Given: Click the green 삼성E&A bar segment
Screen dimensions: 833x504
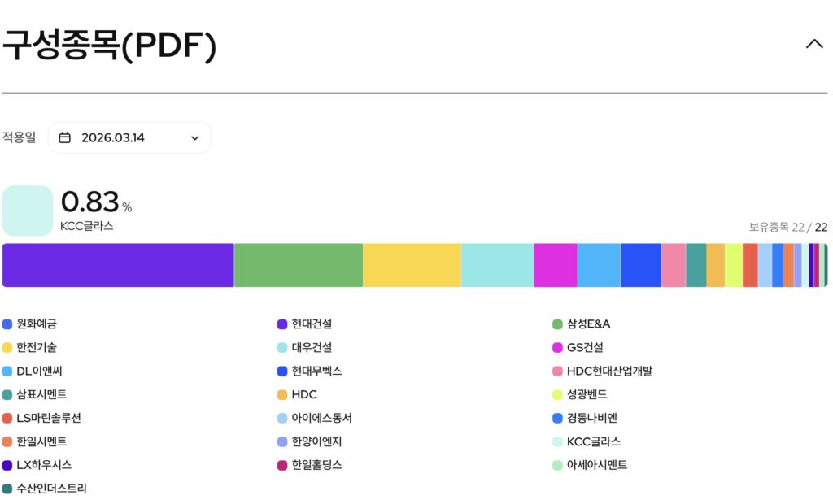Looking at the screenshot, I should coord(298,265).
